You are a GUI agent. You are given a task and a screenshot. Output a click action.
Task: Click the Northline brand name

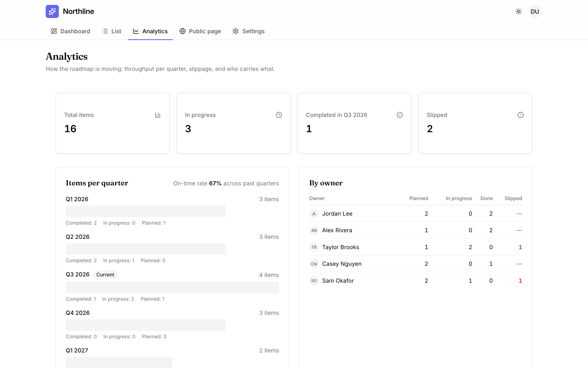pos(78,11)
